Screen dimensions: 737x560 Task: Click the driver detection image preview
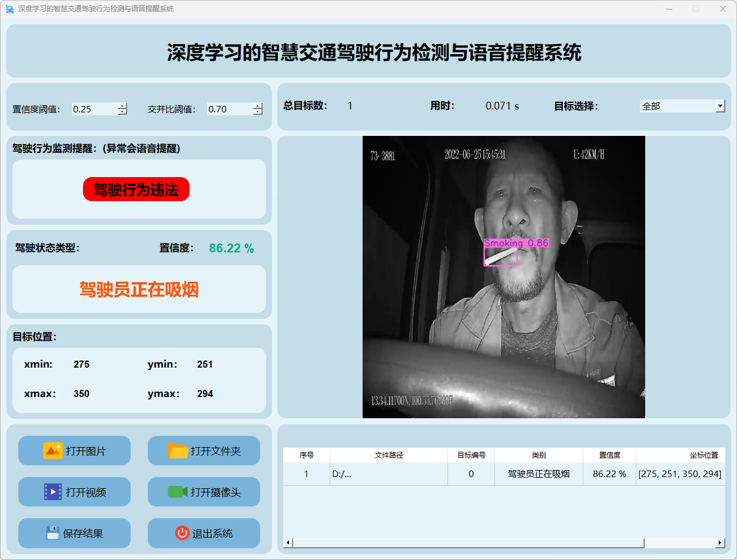click(x=503, y=276)
